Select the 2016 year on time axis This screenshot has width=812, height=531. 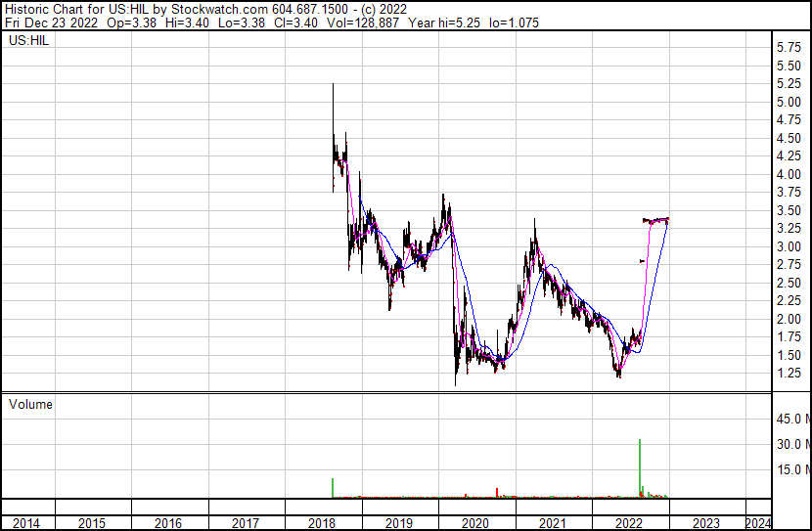[168, 523]
